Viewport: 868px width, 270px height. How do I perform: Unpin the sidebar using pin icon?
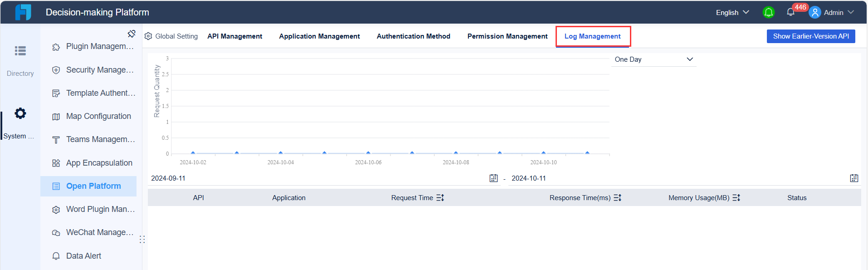[x=132, y=34]
